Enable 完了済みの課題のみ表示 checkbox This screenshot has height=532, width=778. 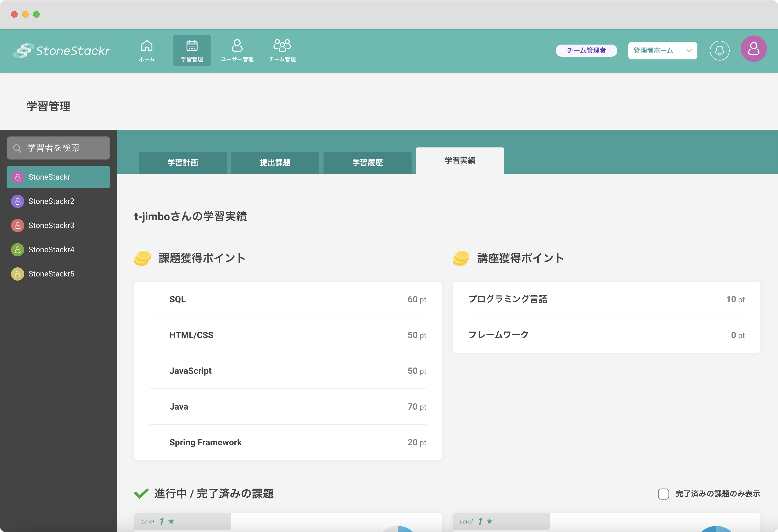(664, 494)
